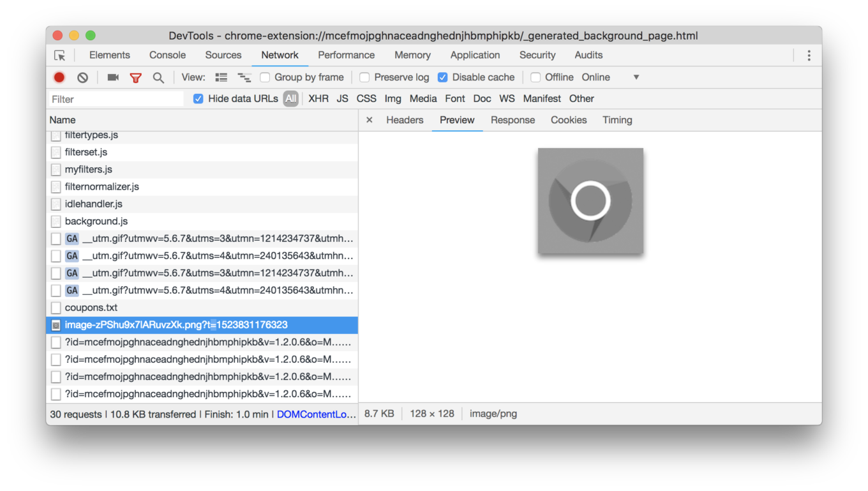Switch to large request rows view
This screenshot has width=868, height=491.
[x=221, y=77]
